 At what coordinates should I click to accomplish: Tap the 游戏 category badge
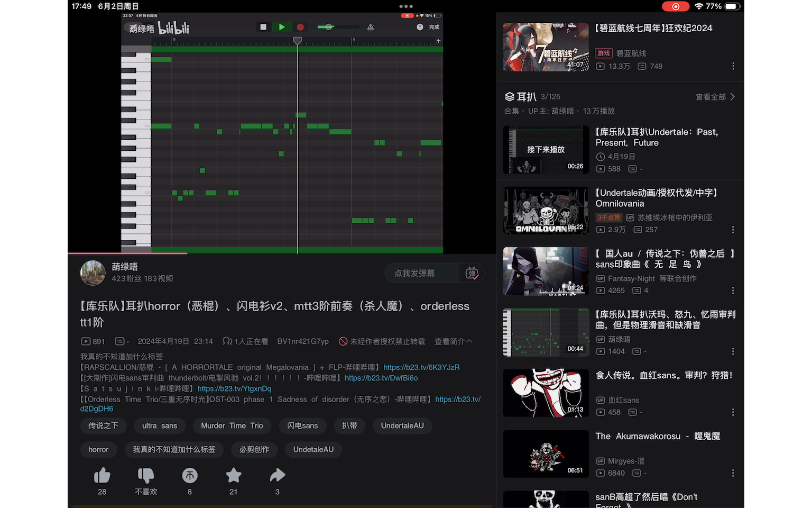pos(604,53)
